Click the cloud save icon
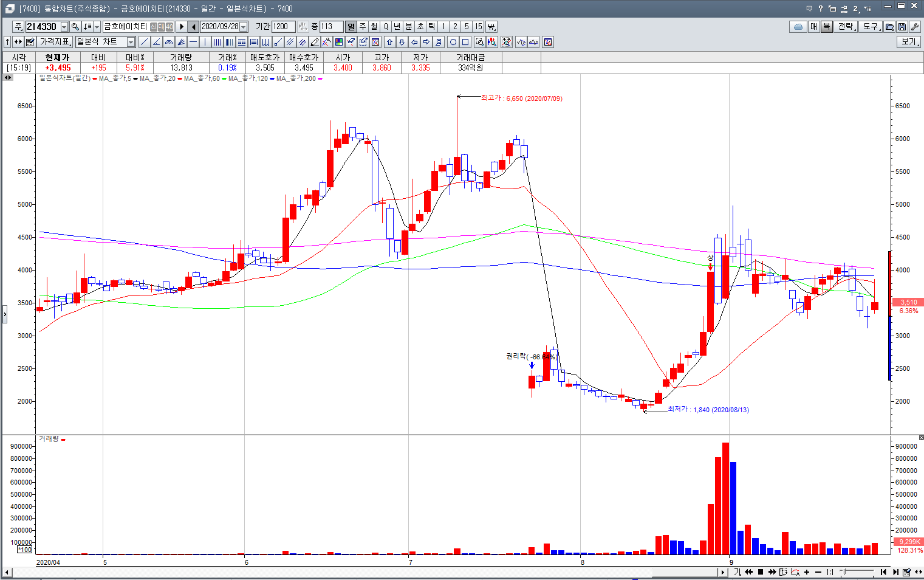Image resolution: width=924 pixels, height=580 pixels. click(x=798, y=27)
